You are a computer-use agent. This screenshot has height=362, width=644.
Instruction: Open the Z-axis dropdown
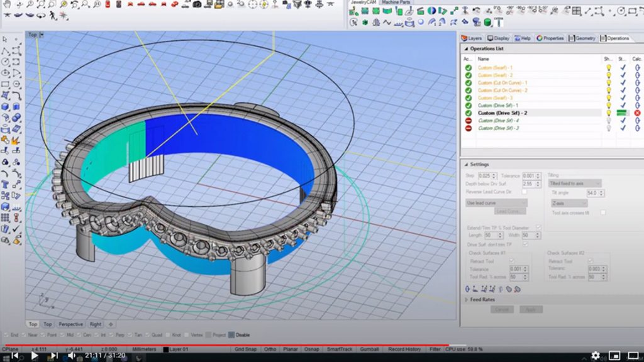click(x=569, y=203)
